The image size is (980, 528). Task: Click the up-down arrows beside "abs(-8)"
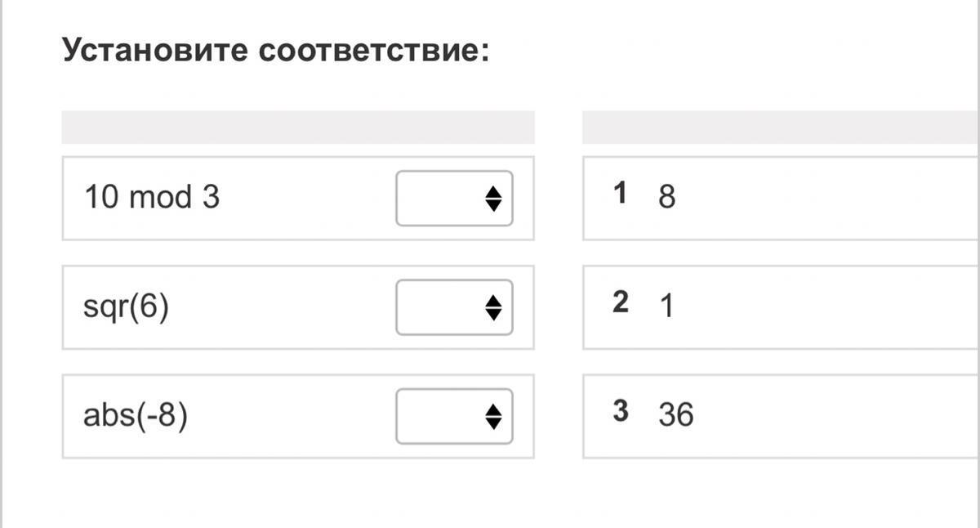click(492, 417)
